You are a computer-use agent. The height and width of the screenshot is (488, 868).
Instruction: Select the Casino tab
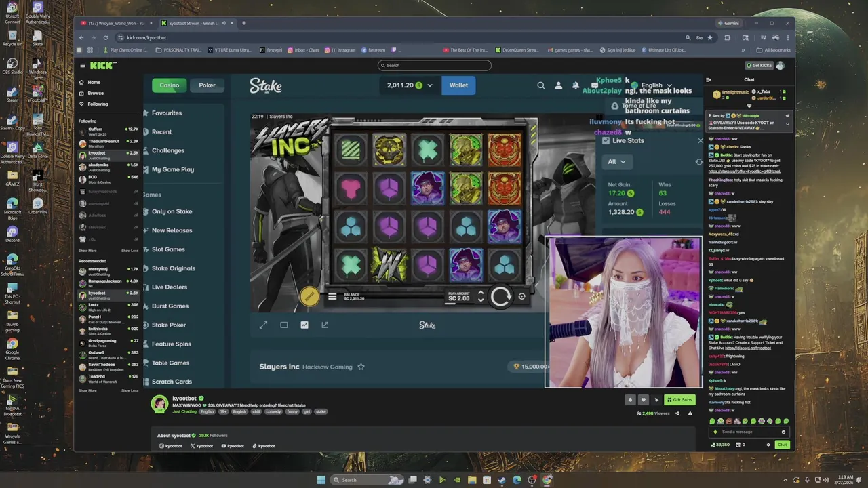pos(169,85)
